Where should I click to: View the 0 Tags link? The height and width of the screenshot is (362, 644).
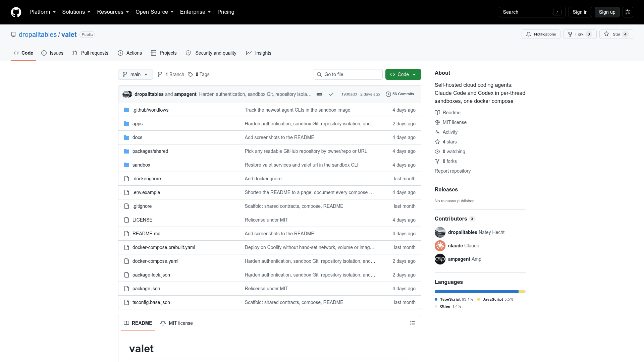click(x=199, y=74)
